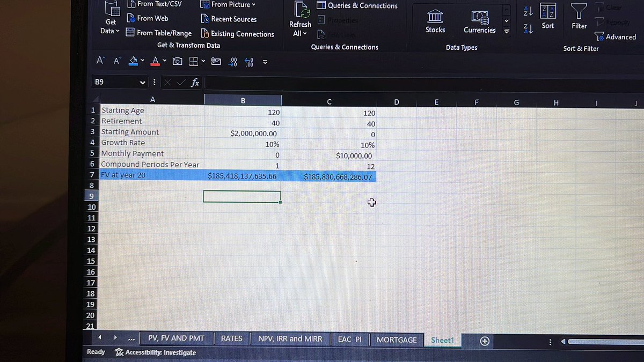This screenshot has width=644, height=362.
Task: Open the borders dropdown arrow
Action: click(204, 61)
